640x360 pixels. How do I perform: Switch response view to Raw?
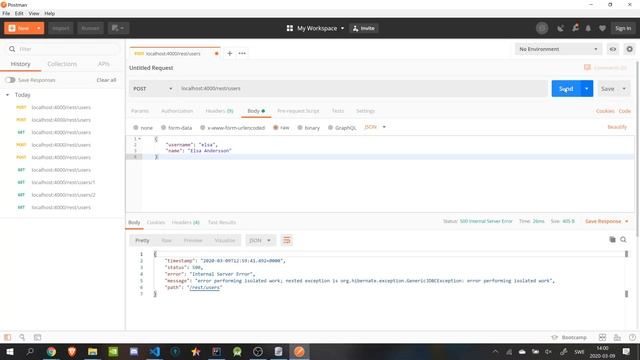pyautogui.click(x=167, y=240)
